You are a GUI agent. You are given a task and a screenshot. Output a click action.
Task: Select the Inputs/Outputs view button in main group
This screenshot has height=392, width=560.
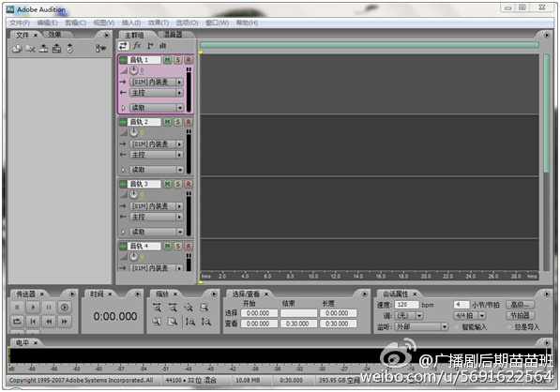pos(123,46)
